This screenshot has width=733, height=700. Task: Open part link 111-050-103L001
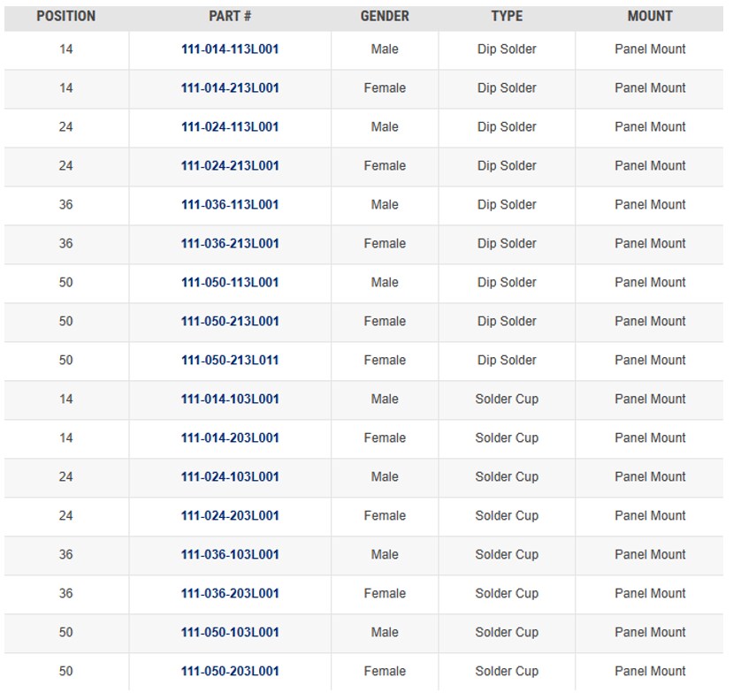click(230, 633)
